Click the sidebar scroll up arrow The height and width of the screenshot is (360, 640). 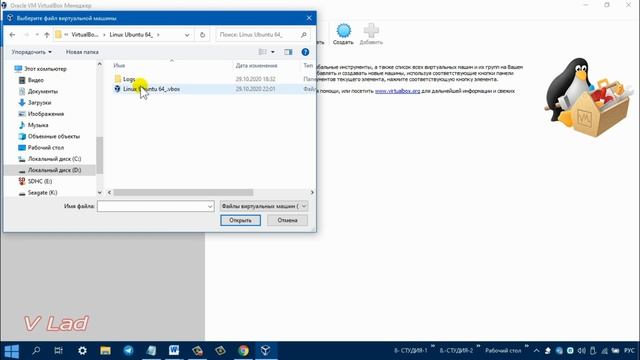pyautogui.click(x=100, y=64)
